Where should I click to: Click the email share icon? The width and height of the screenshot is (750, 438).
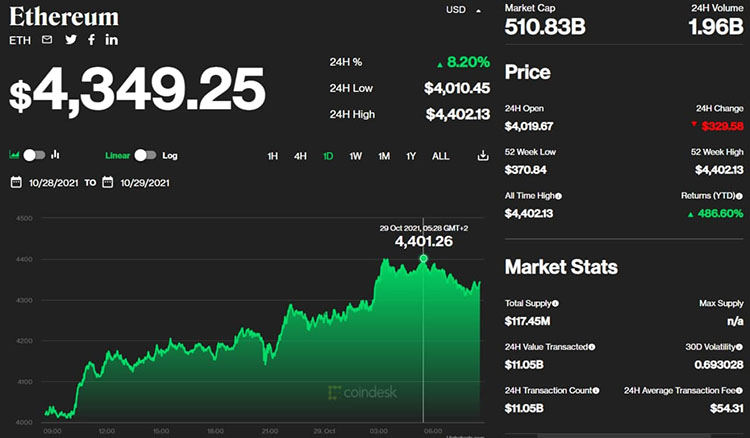pyautogui.click(x=47, y=40)
